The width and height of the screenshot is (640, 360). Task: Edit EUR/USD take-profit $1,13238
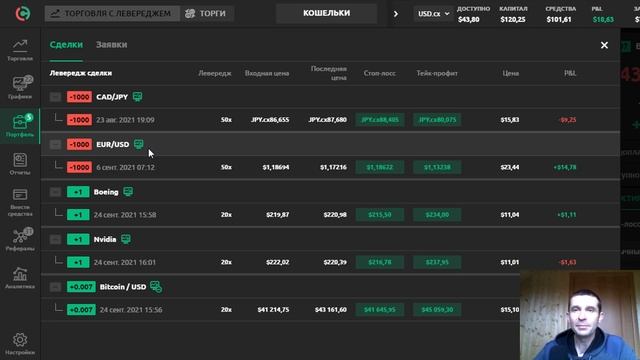[x=437, y=167]
